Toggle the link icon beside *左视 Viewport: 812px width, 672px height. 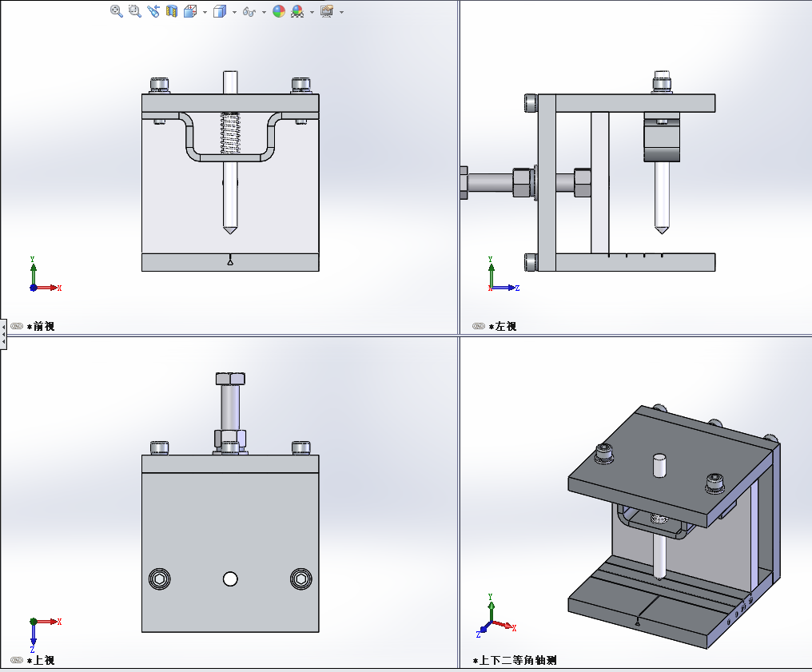point(479,326)
